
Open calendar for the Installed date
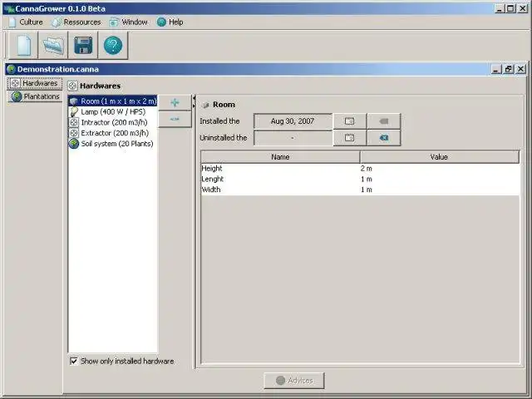[x=349, y=121]
